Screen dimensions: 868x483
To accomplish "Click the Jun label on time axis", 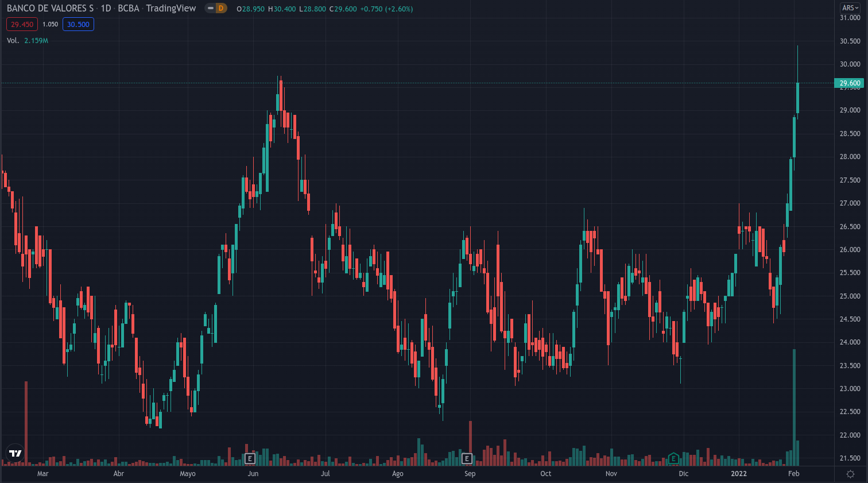I will [x=253, y=474].
